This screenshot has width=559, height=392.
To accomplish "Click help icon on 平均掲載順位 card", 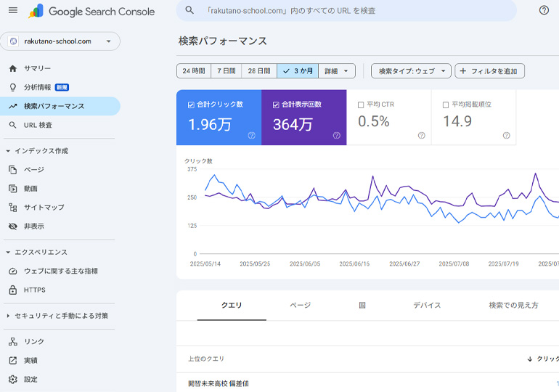I will (506, 135).
